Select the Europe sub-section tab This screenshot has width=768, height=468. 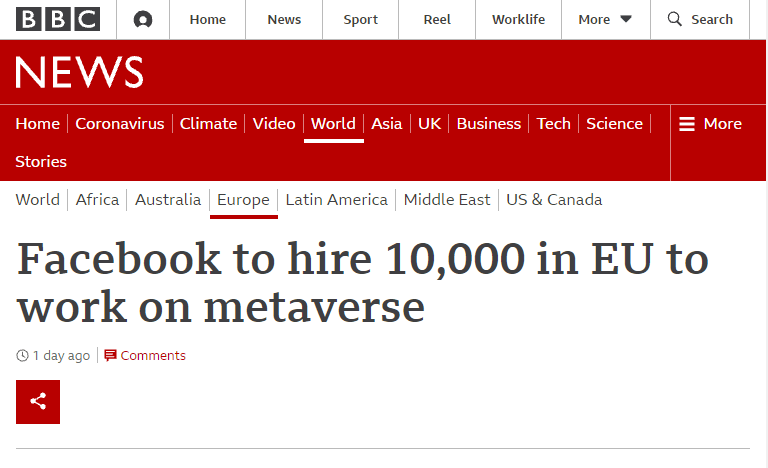pyautogui.click(x=243, y=199)
